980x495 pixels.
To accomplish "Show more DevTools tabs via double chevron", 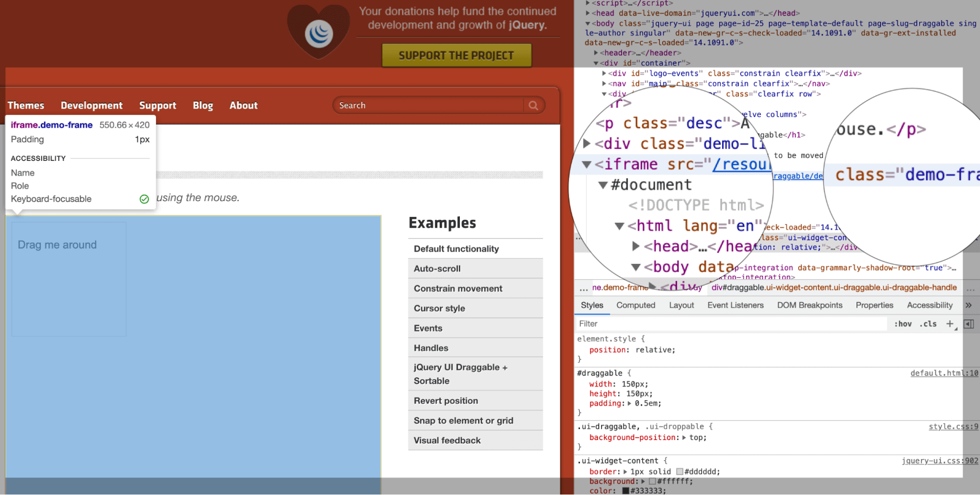I will tap(969, 305).
